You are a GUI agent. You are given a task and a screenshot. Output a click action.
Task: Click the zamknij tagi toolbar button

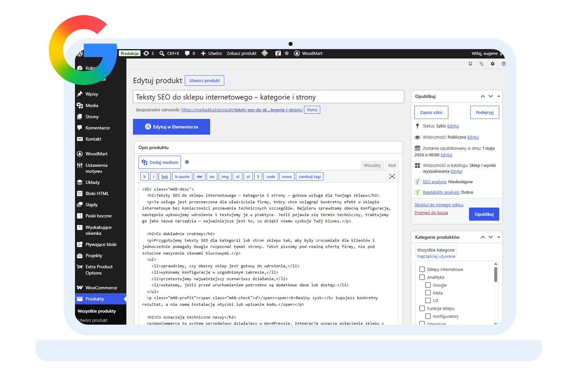coord(310,176)
